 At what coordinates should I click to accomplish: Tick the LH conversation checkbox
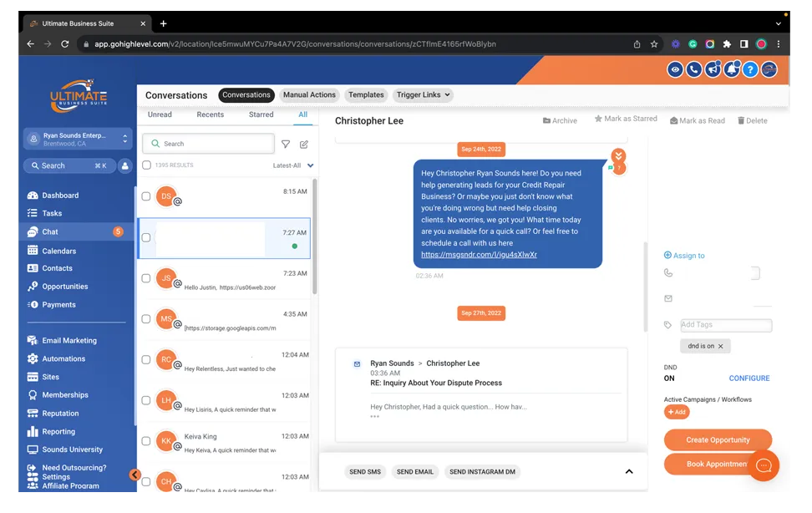[146, 400]
